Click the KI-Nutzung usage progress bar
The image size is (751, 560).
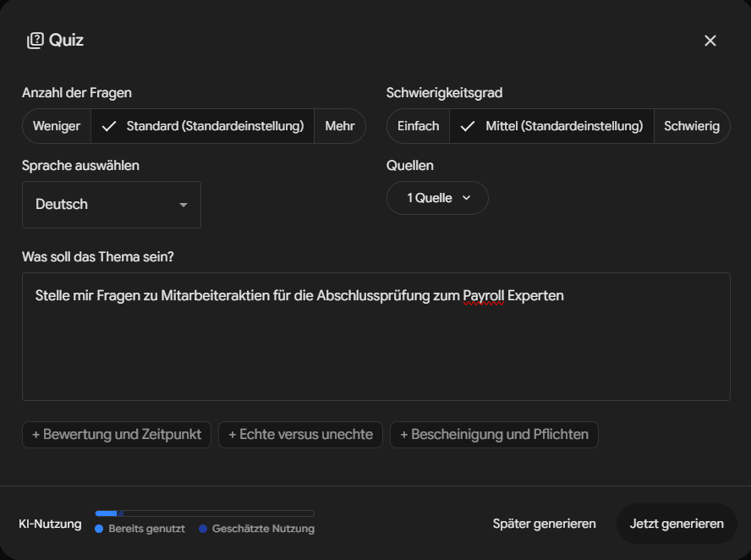(205, 513)
